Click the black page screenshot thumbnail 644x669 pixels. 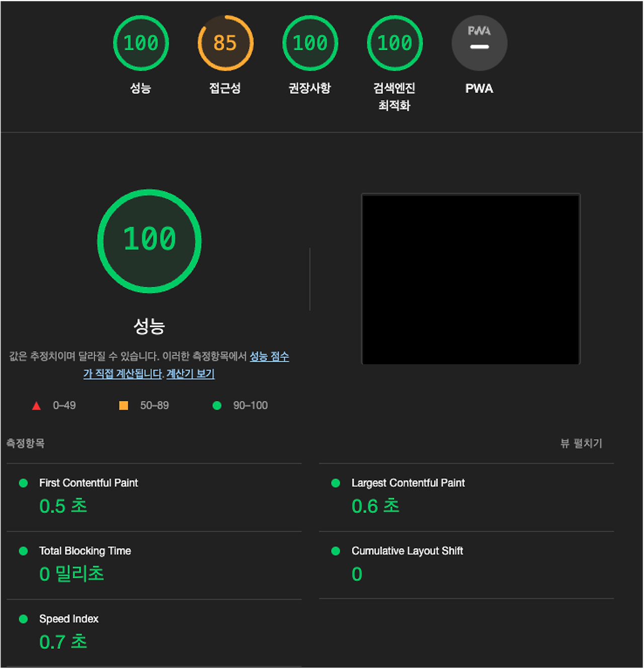[470, 279]
